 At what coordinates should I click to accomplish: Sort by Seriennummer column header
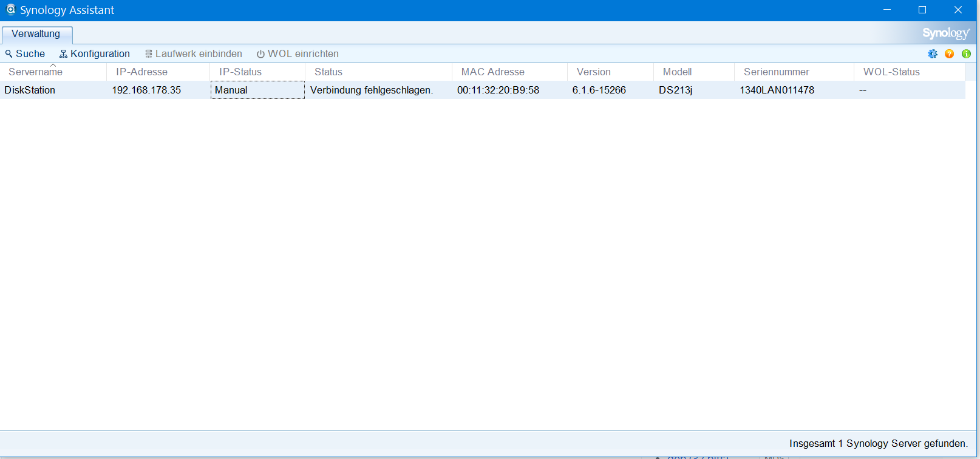[794, 72]
